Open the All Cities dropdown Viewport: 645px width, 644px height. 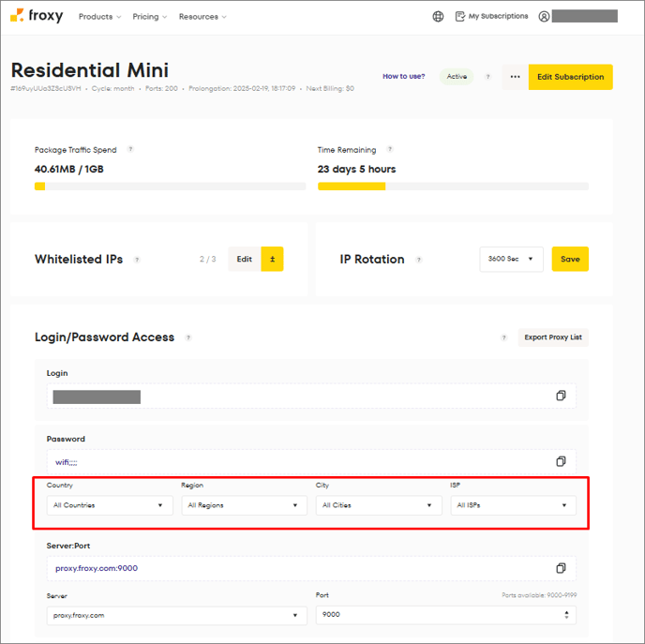[x=379, y=505]
